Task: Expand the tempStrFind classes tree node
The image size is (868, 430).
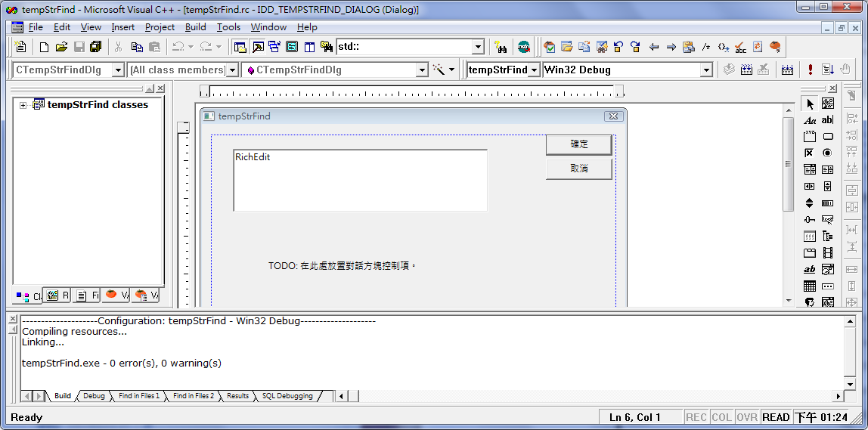Action: coord(23,105)
